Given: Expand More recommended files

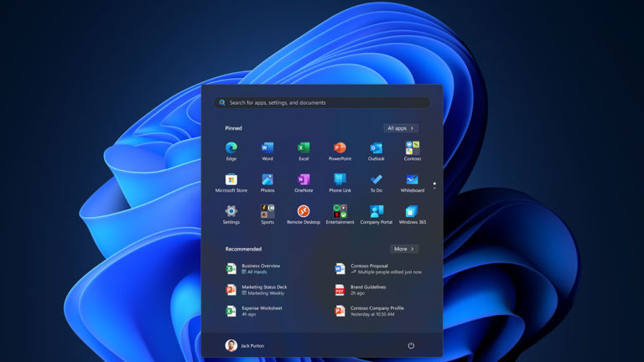Looking at the screenshot, I should tap(403, 249).
